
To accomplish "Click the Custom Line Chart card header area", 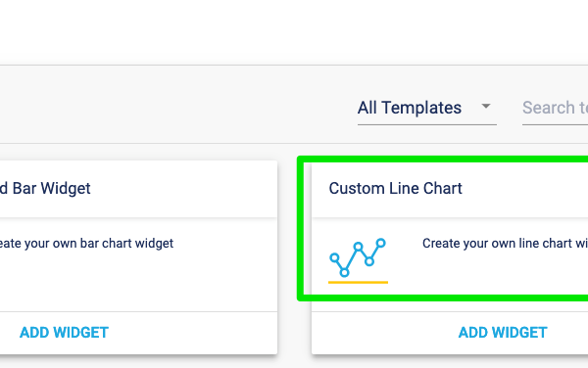I will click(450, 190).
